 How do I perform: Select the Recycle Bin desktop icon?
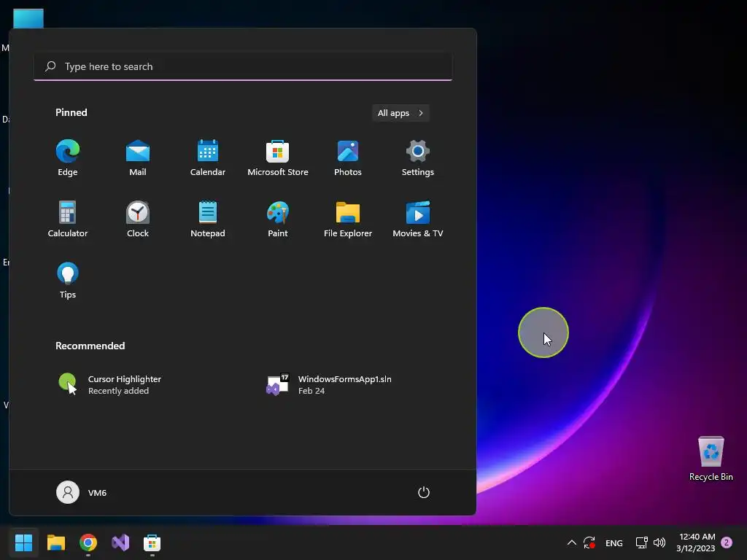pyautogui.click(x=711, y=459)
